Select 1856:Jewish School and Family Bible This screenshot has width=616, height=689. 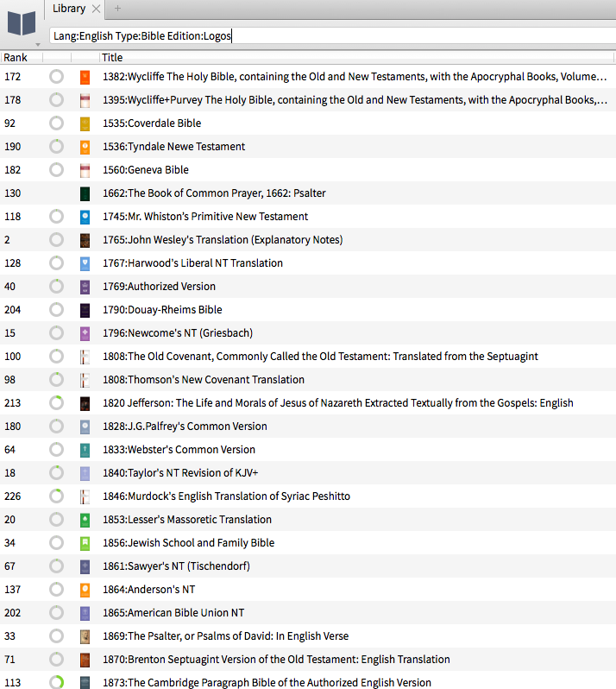click(x=189, y=542)
